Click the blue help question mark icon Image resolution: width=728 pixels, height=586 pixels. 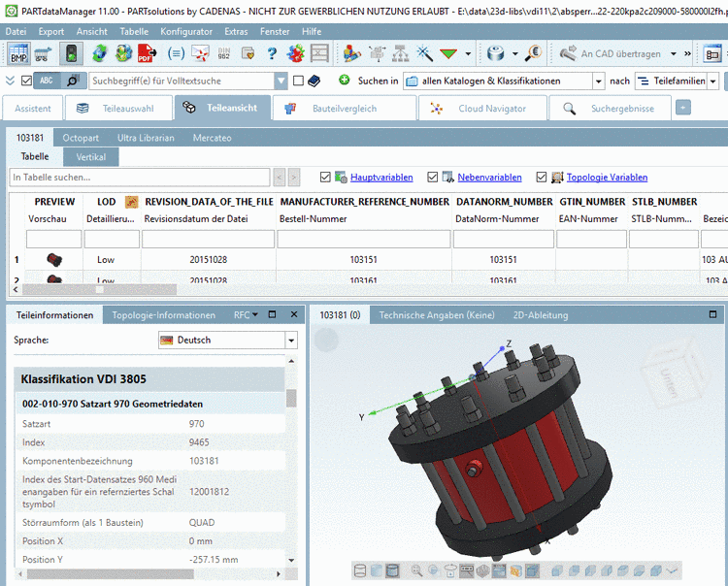coord(272,53)
